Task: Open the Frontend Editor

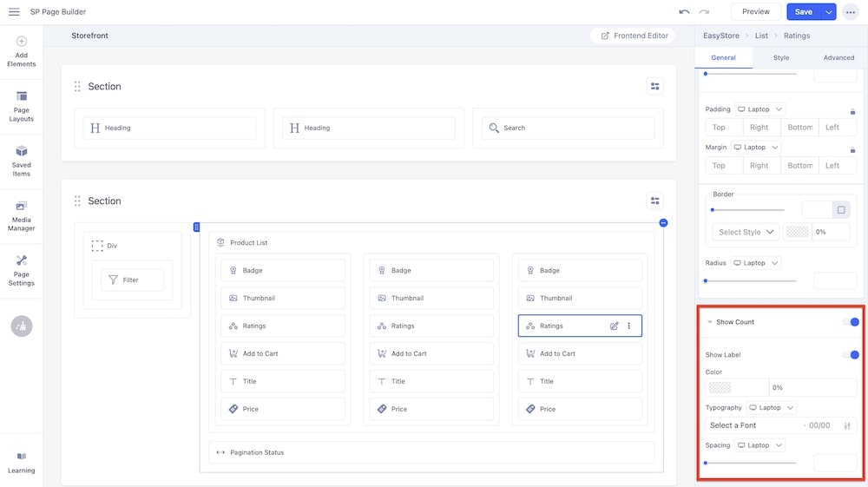Action: (633, 36)
